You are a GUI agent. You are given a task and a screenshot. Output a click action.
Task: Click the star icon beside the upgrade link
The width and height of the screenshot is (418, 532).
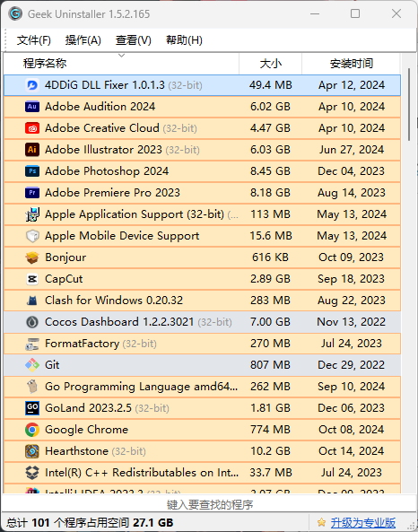pos(321,522)
